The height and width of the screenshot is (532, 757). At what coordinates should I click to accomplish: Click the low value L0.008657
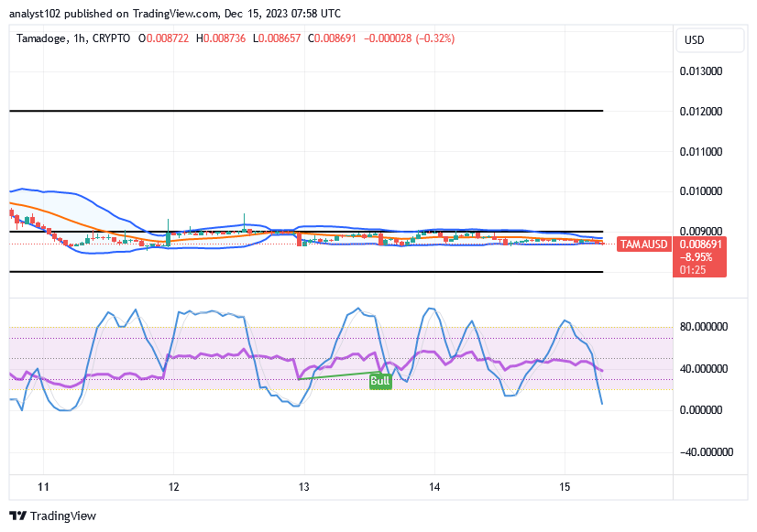click(x=277, y=38)
